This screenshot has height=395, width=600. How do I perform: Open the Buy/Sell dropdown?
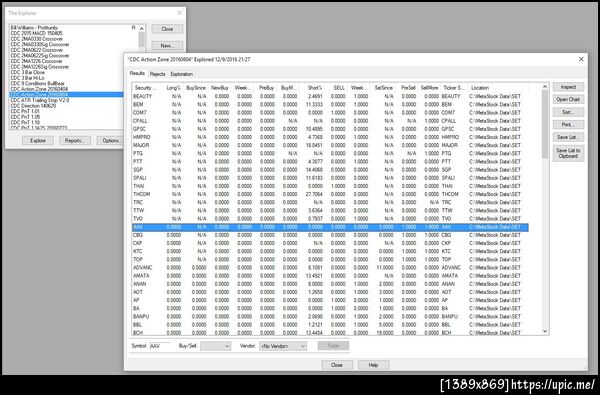[x=215, y=346]
